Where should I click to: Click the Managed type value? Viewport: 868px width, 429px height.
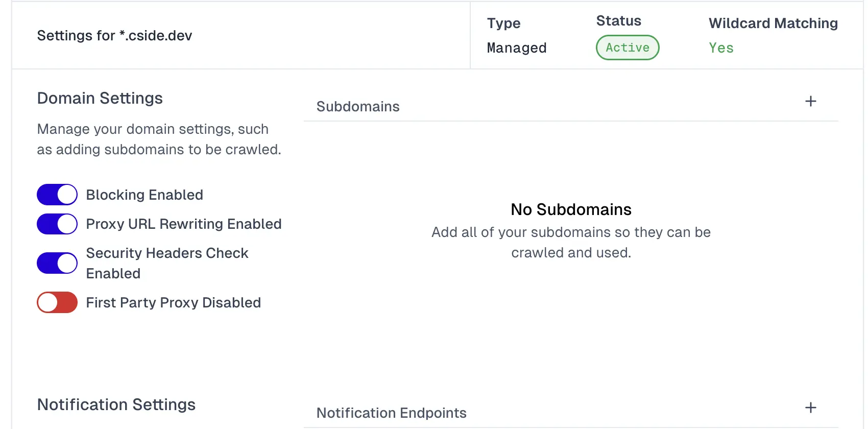[516, 48]
